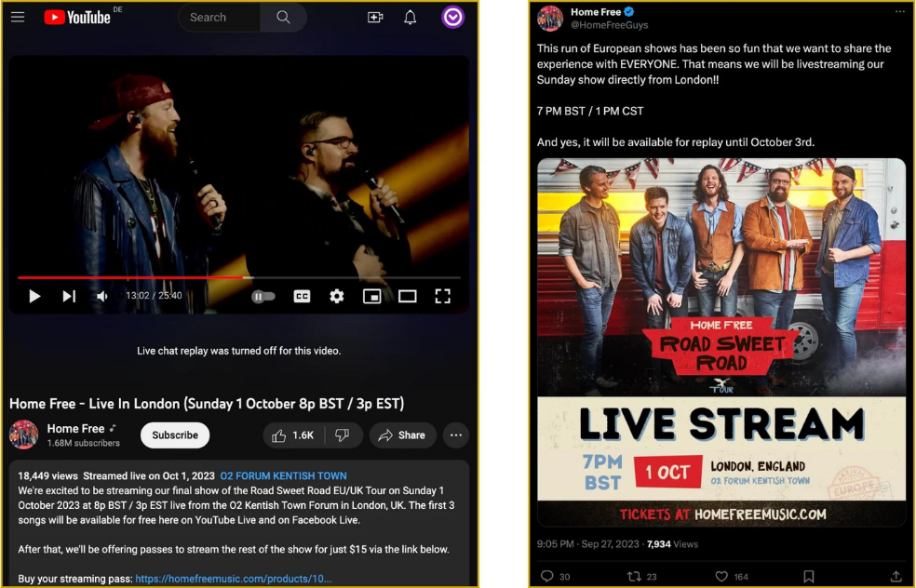Share the tweet via upload icon

[896, 576]
